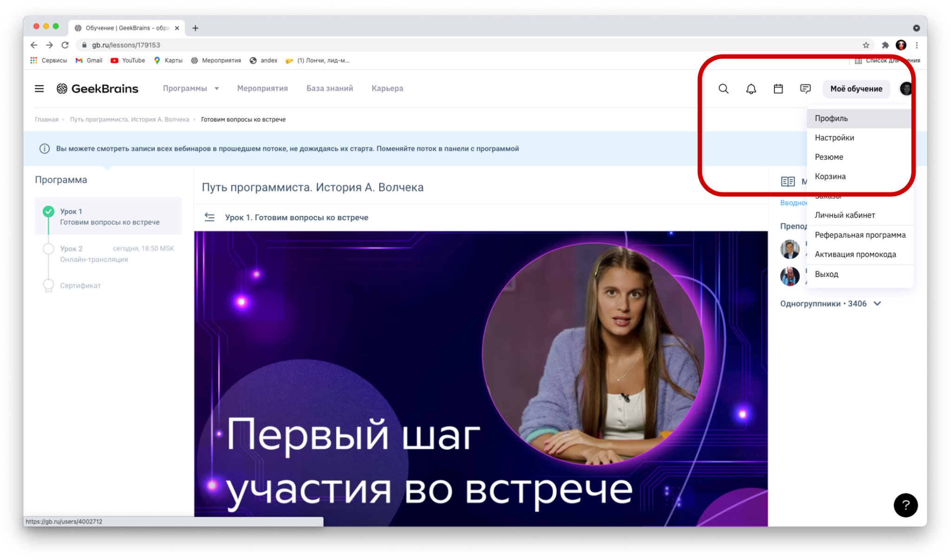Open the calendar icon in header
The height and width of the screenshot is (560, 951).
(778, 89)
